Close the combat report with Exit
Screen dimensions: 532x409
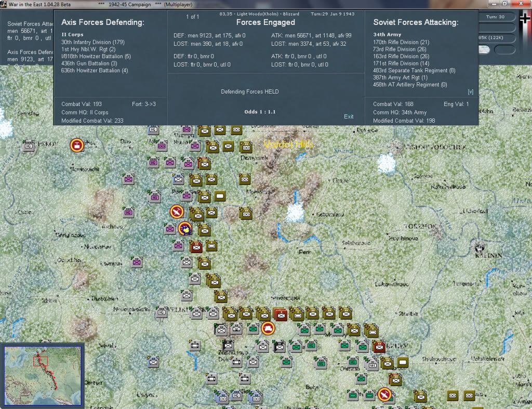349,116
